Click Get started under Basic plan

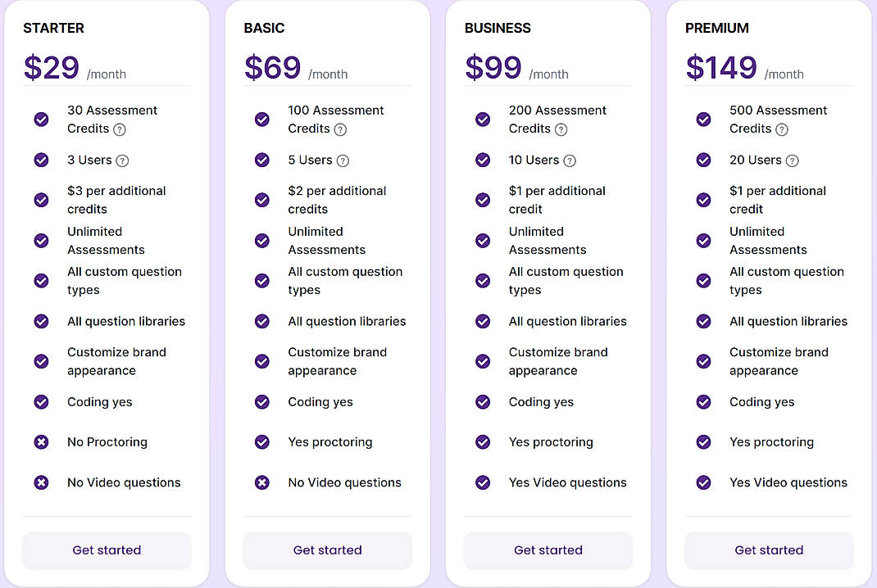point(327,550)
